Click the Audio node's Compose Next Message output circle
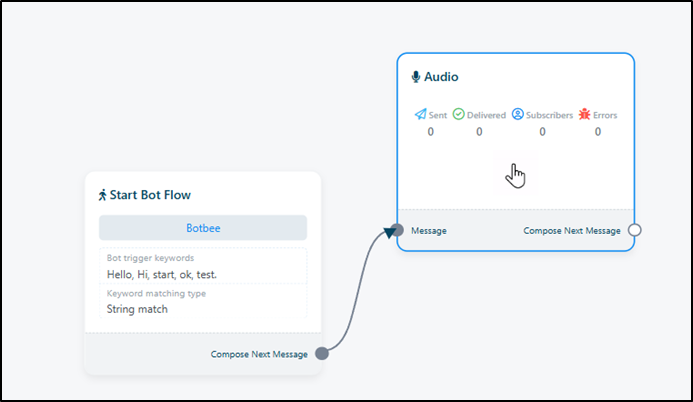 (634, 230)
